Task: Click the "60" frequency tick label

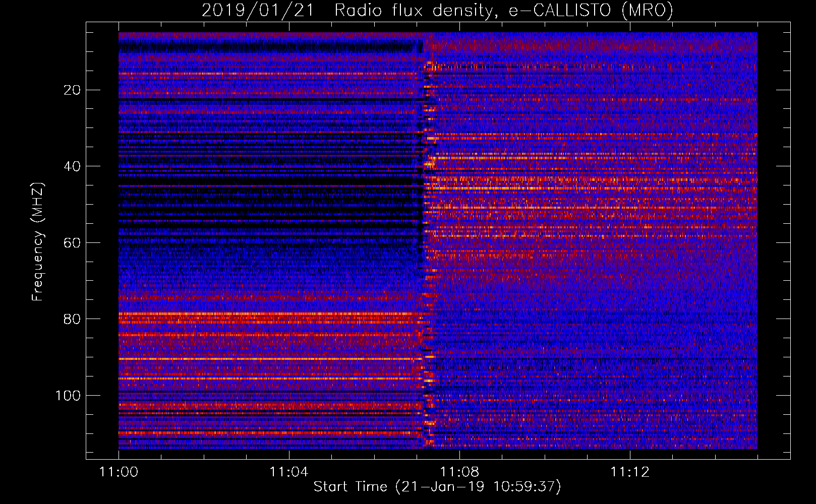Action: [73, 243]
